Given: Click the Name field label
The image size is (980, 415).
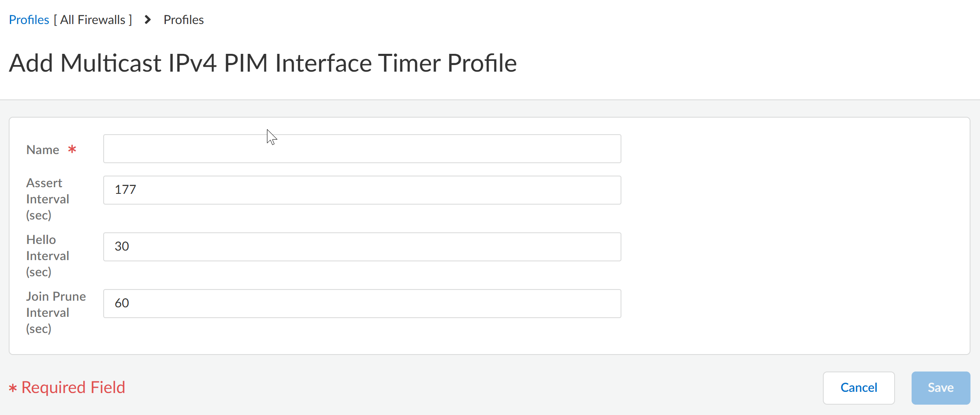Looking at the screenshot, I should (x=43, y=150).
